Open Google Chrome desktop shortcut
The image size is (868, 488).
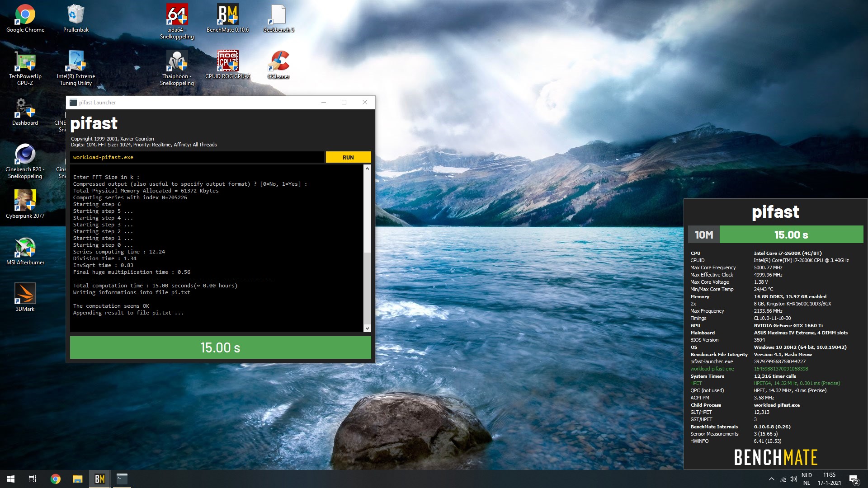click(x=25, y=19)
